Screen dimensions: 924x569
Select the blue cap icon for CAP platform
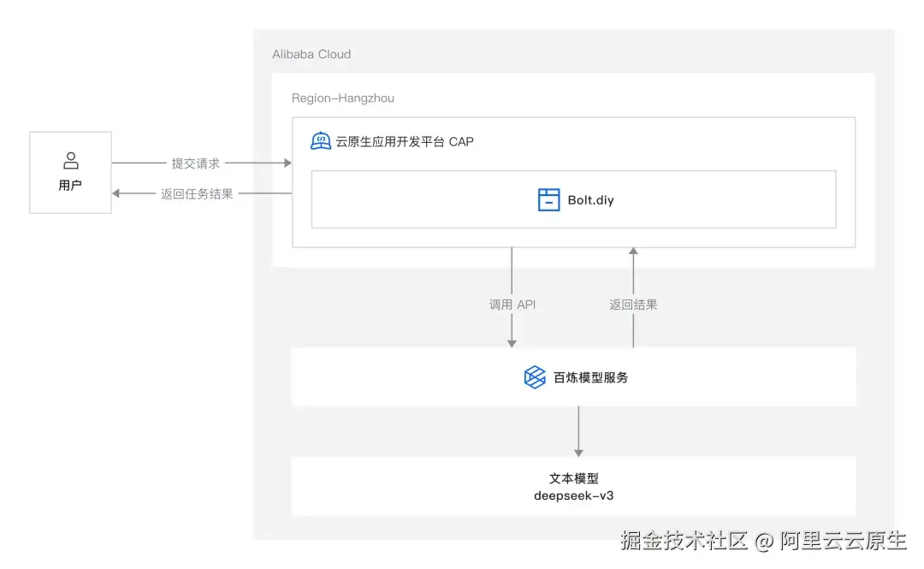[x=320, y=140]
